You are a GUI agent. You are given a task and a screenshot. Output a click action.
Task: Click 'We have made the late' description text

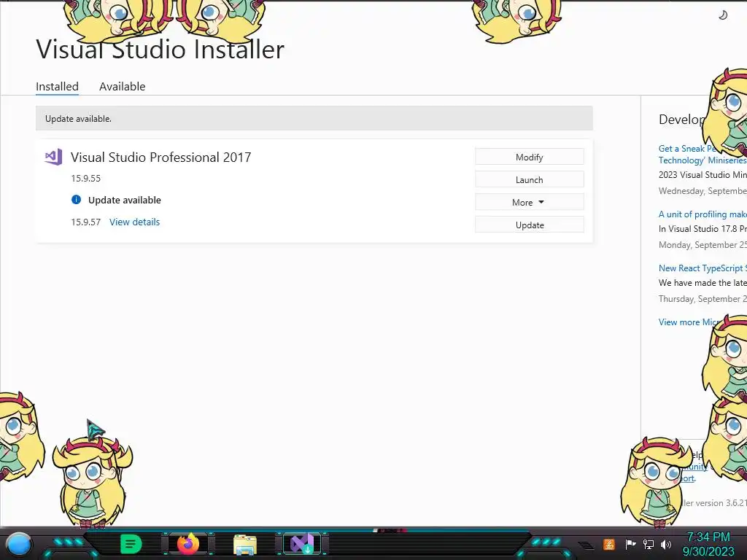703,282
